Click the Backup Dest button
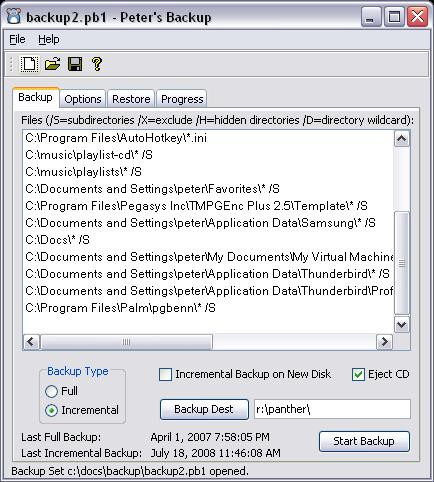Viewport: 434px width, 482px height. (204, 409)
